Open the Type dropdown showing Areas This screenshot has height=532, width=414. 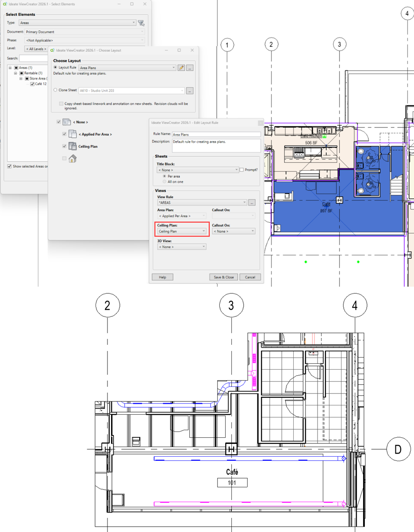click(77, 23)
